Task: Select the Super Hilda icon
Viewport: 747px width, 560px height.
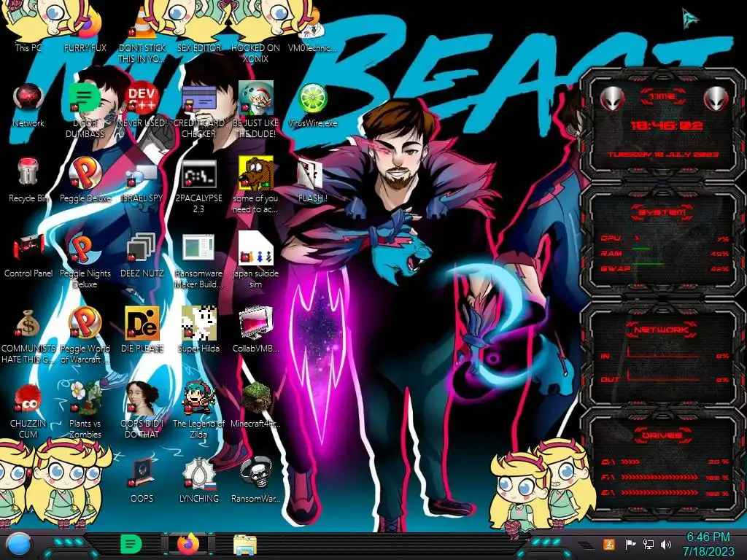Action: coord(198,331)
